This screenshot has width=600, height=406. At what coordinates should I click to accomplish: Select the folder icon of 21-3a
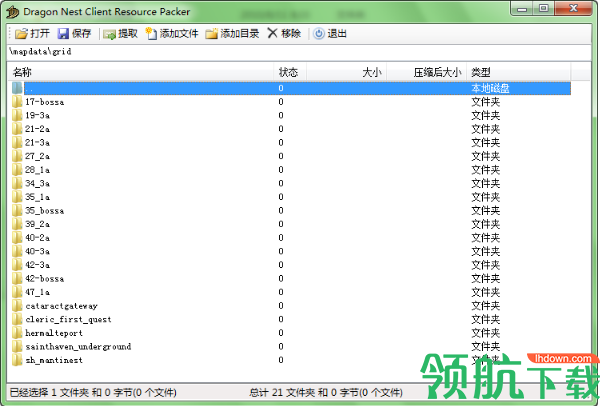tap(17, 142)
